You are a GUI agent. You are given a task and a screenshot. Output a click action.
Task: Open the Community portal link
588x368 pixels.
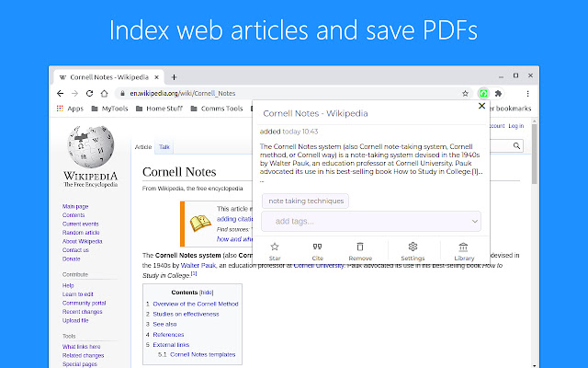84,303
